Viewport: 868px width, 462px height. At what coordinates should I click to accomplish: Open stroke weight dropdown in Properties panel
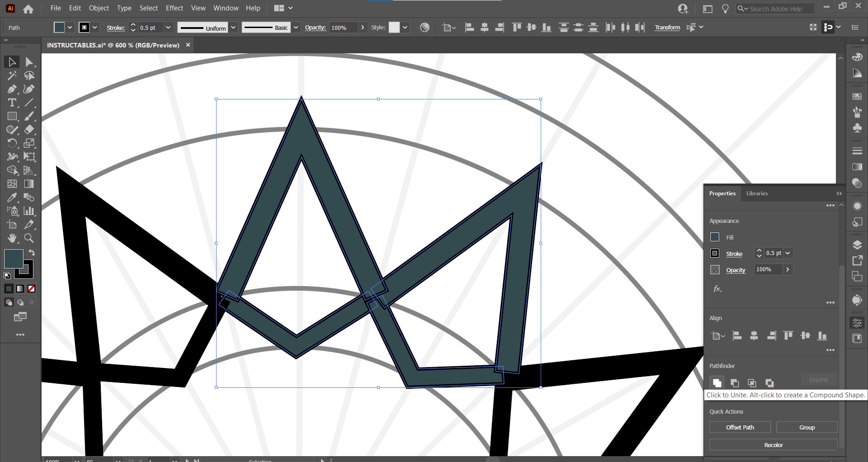(788, 253)
